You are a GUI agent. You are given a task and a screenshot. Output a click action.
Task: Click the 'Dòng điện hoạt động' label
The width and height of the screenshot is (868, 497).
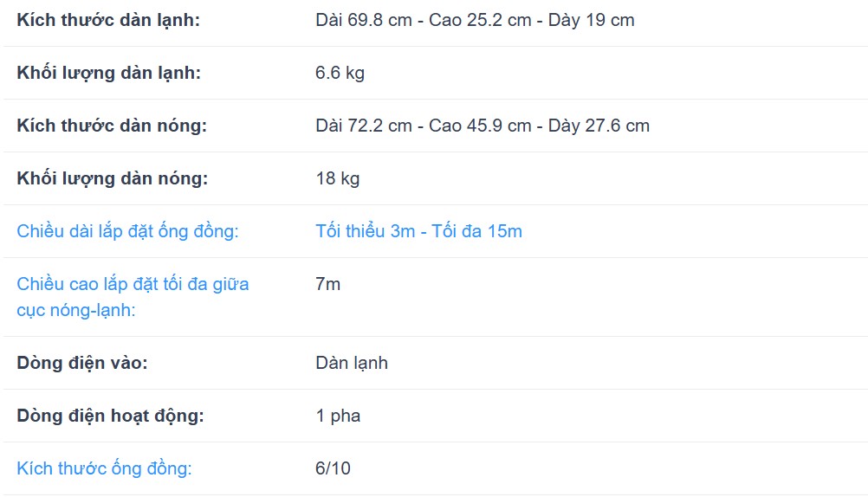click(110, 416)
